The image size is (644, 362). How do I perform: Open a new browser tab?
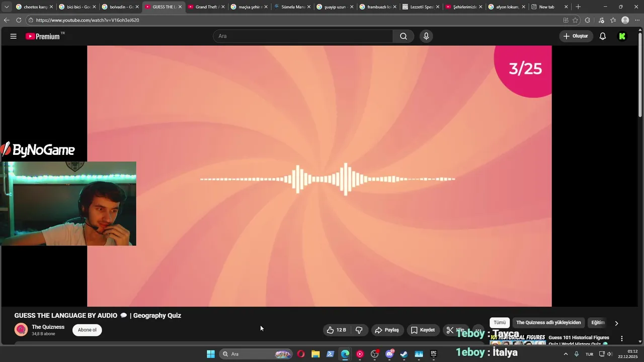click(x=578, y=7)
